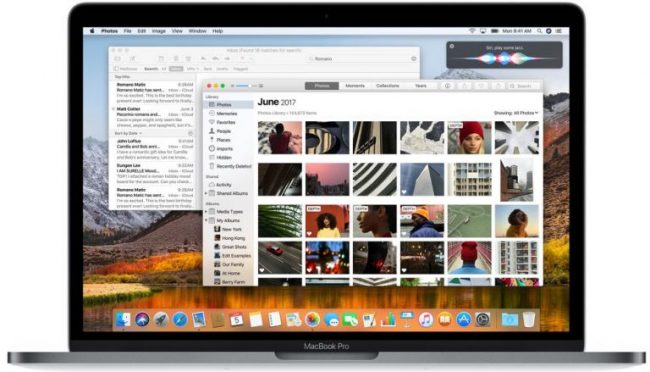
Task: Open System Preferences gear in Dock
Action: click(x=483, y=319)
